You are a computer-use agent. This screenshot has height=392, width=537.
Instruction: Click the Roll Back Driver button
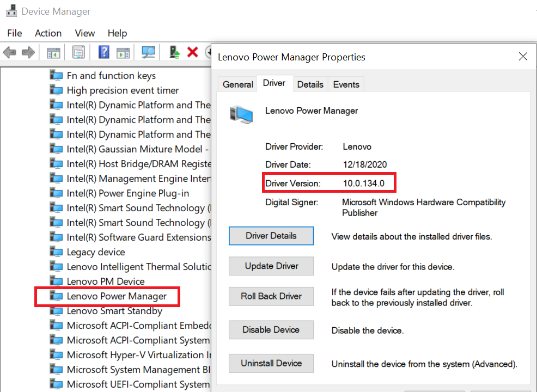271,296
